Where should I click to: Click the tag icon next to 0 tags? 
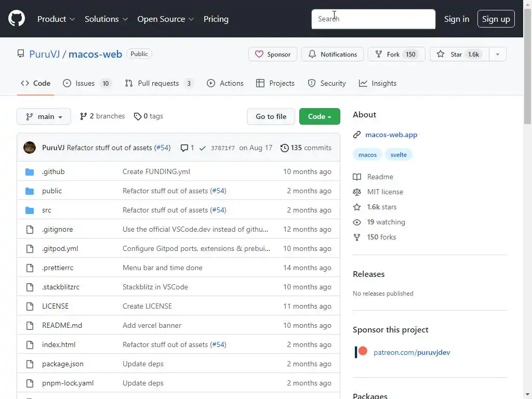point(137,116)
